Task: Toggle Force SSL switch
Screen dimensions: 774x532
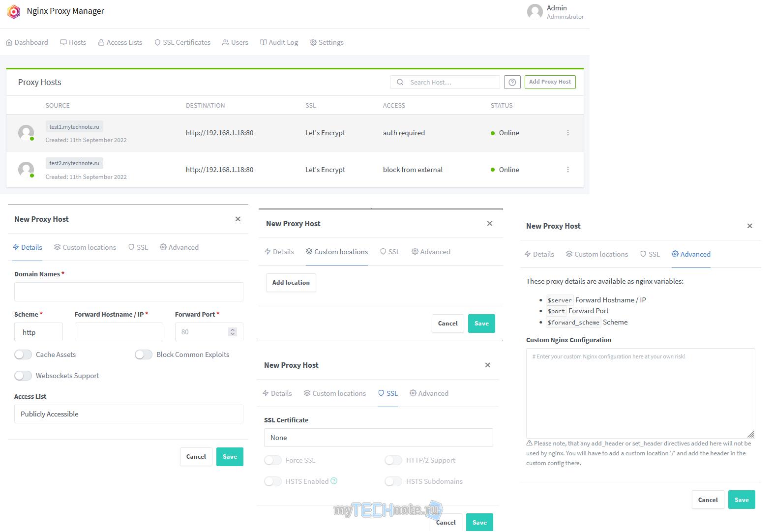Action: click(x=273, y=460)
